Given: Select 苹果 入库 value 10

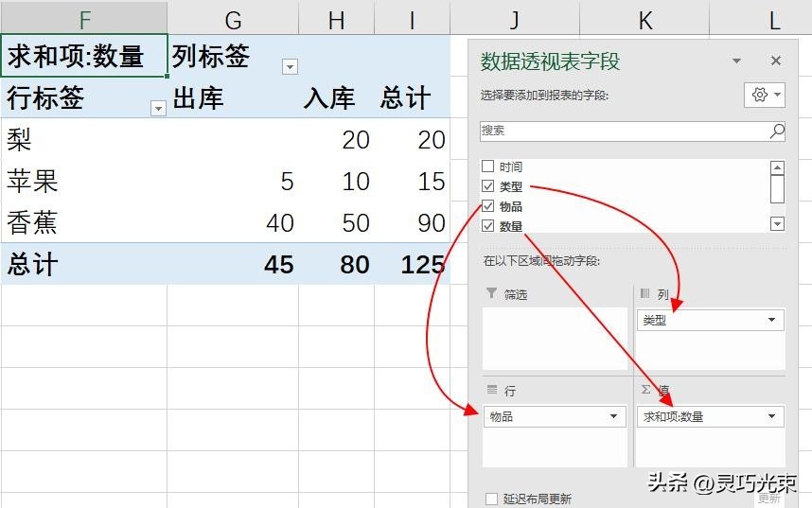Looking at the screenshot, I should (x=337, y=182).
